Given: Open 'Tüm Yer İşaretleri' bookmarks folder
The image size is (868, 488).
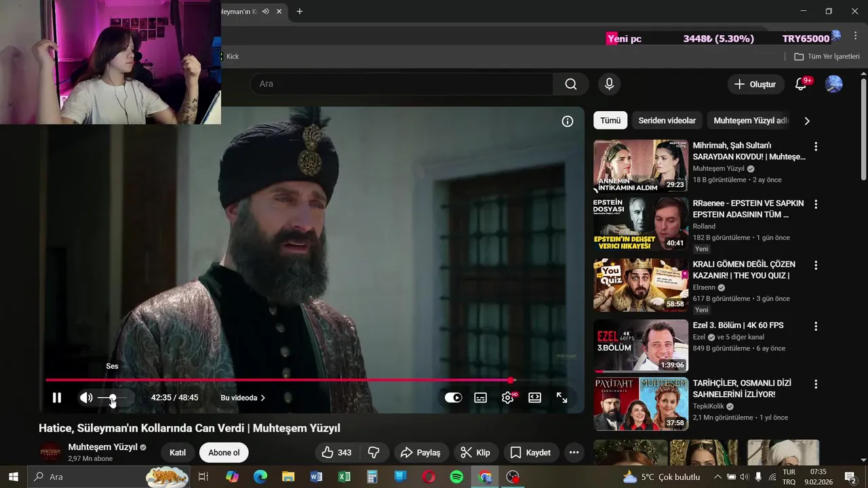Looking at the screenshot, I should (x=827, y=56).
